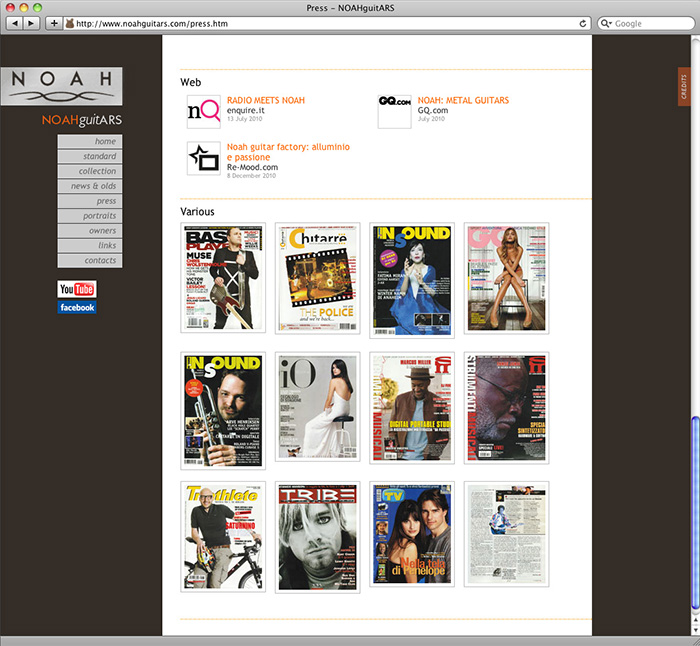
Task: Open Strumenti Musicali cover with glasses man
Action: pyautogui.click(x=507, y=408)
